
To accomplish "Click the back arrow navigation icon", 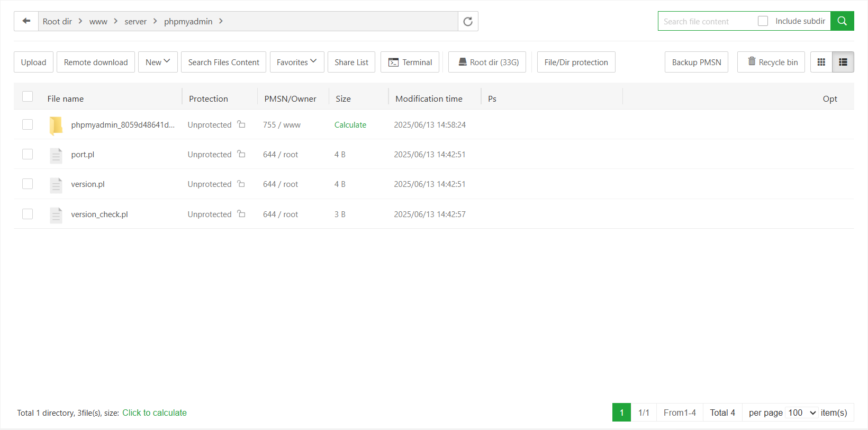I will tap(26, 21).
